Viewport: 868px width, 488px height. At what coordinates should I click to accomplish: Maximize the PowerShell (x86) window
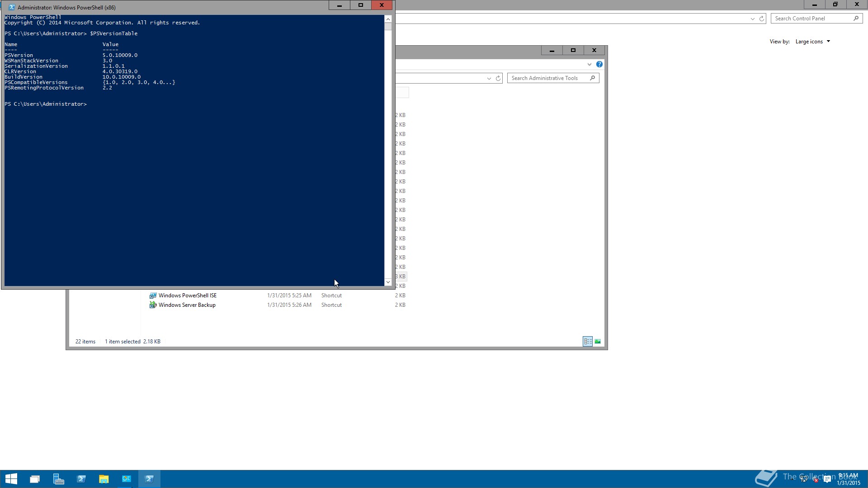[x=361, y=5]
